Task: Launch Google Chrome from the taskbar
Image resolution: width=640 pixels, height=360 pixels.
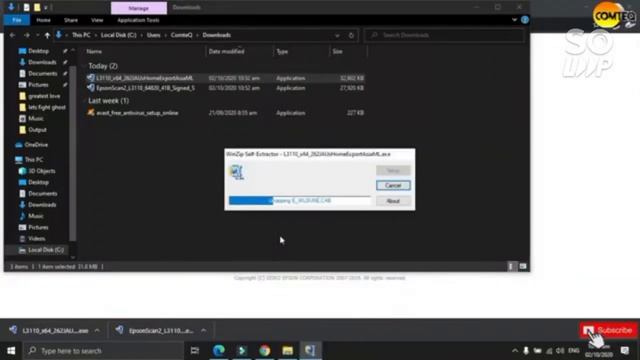Action: click(x=264, y=351)
